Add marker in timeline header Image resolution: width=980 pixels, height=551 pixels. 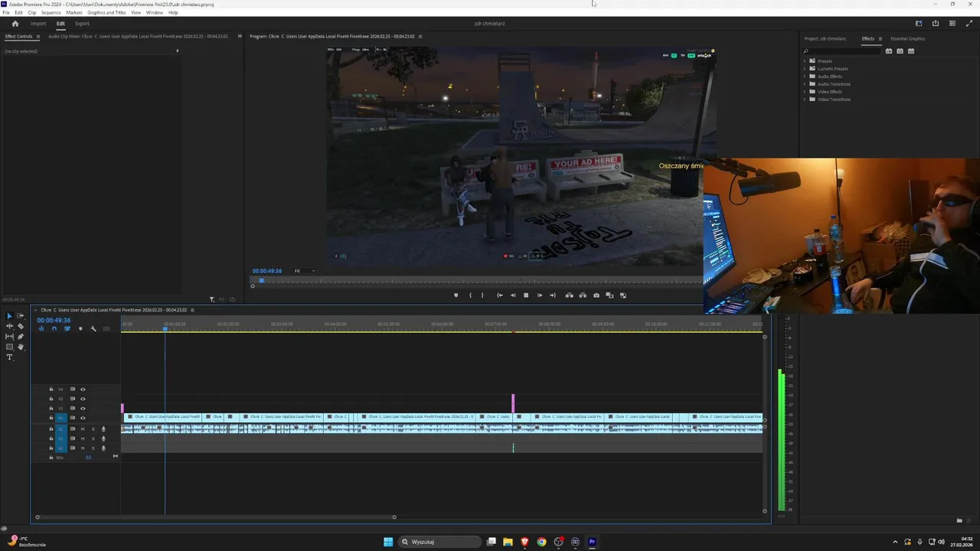pos(80,329)
